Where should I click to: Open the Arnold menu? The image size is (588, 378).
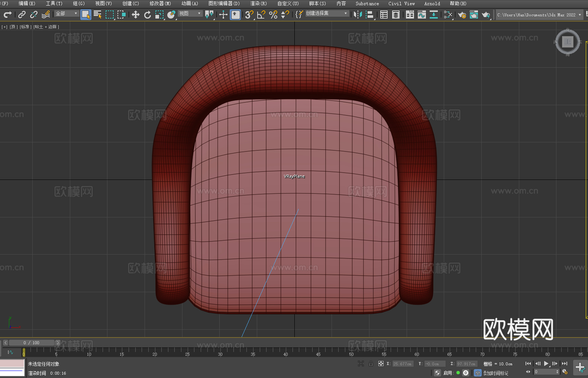pyautogui.click(x=432, y=3)
